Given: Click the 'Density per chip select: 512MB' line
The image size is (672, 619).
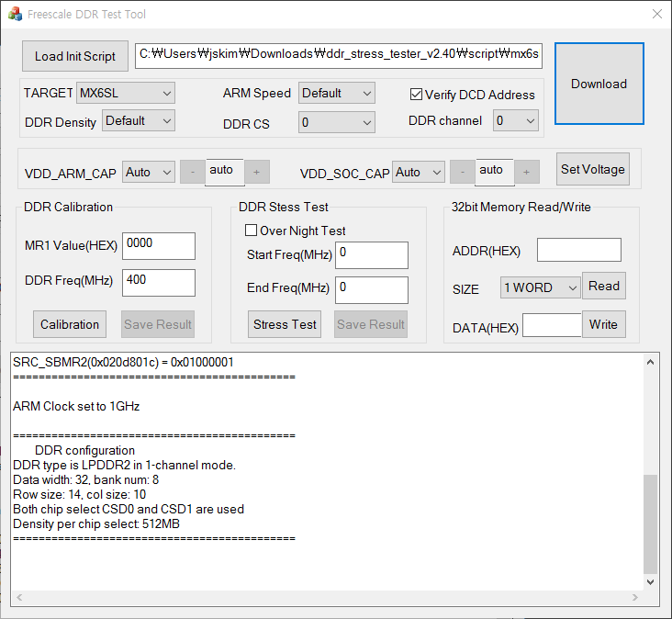Looking at the screenshot, I should [x=96, y=523].
